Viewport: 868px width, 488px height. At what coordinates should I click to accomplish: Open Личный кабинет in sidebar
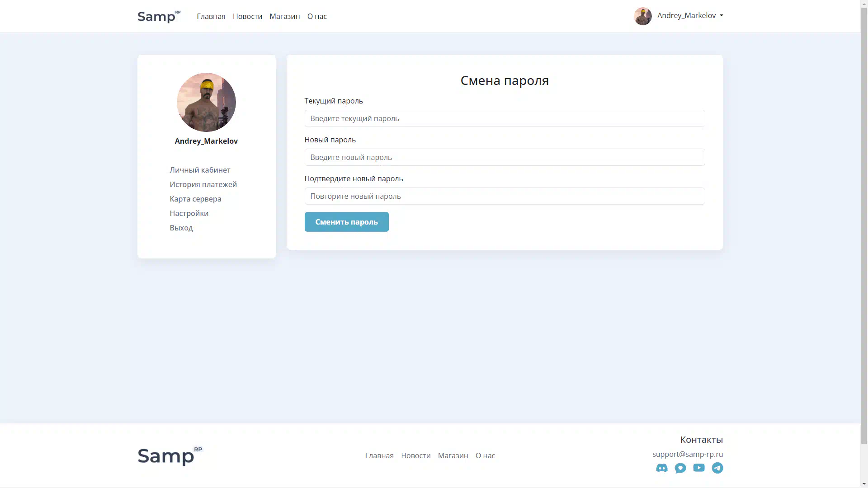pos(200,170)
